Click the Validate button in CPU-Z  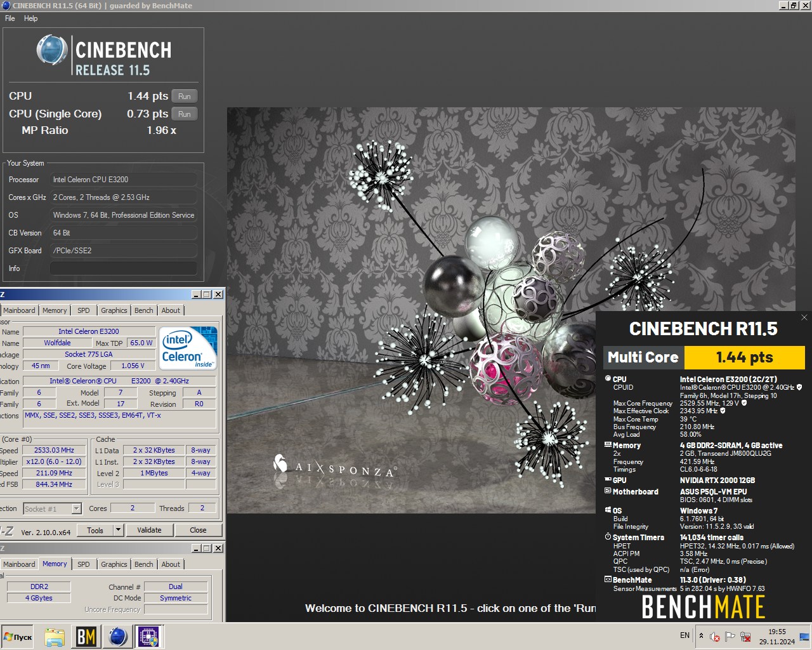tap(149, 530)
